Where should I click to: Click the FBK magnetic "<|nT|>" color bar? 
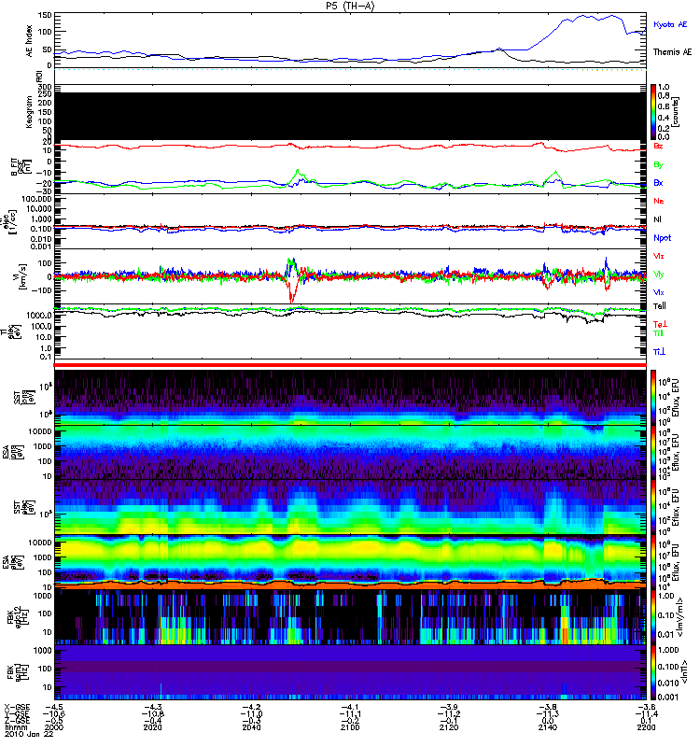pyautogui.click(x=653, y=672)
